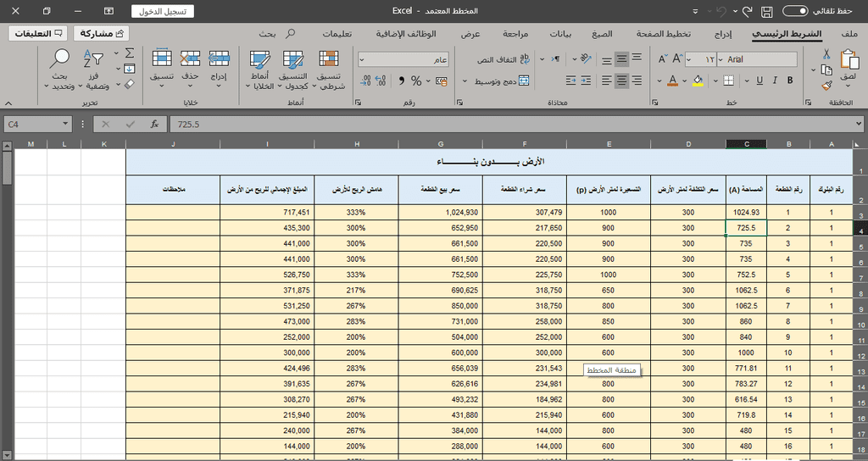This screenshot has width=868, height=461.
Task: Click the accounting number format icon
Action: 441,81
